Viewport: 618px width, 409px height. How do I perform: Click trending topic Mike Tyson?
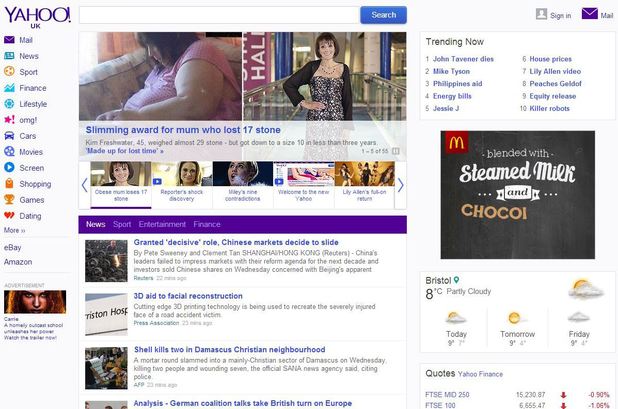point(451,71)
